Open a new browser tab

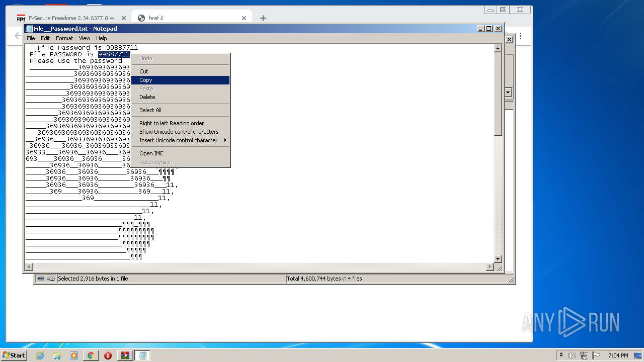(x=263, y=18)
